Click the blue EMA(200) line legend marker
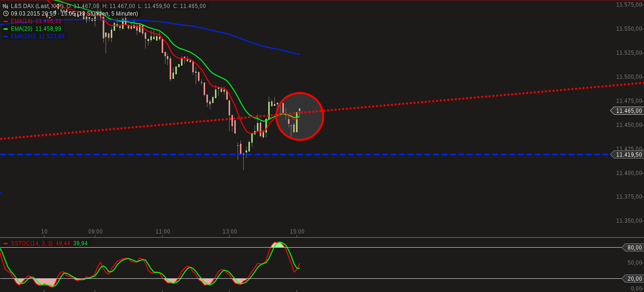The width and height of the screenshot is (644, 292). pos(5,36)
